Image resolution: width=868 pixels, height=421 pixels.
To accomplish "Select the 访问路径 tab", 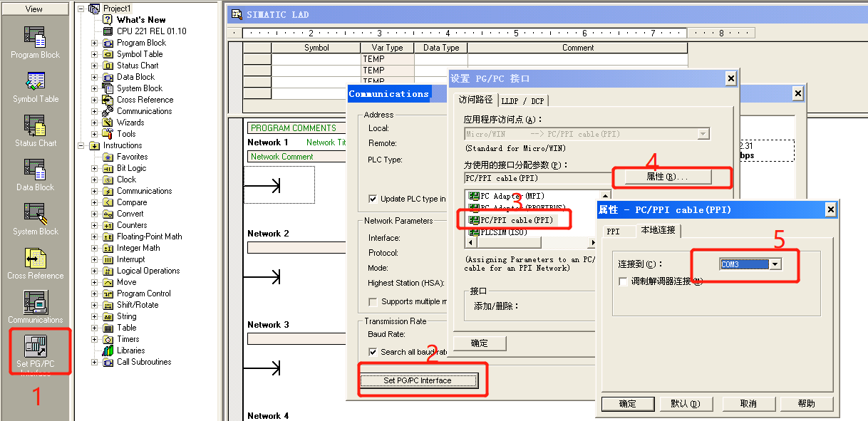I will [x=475, y=100].
